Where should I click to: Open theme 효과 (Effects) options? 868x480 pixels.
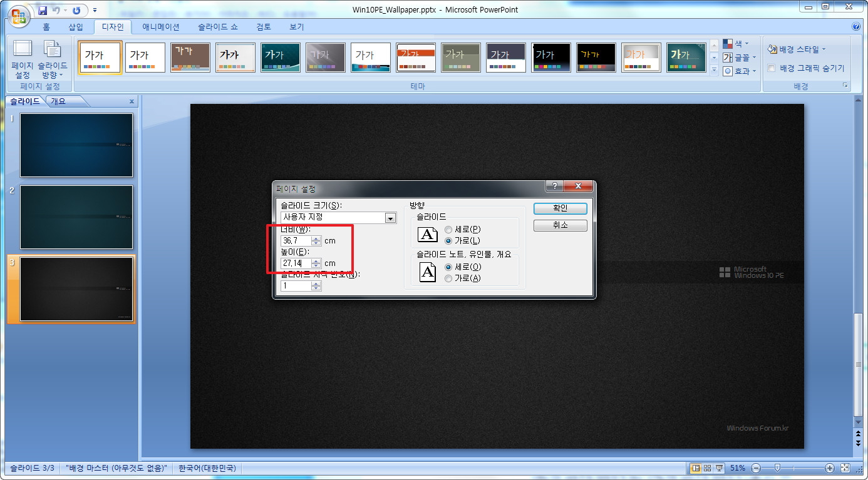coord(739,71)
